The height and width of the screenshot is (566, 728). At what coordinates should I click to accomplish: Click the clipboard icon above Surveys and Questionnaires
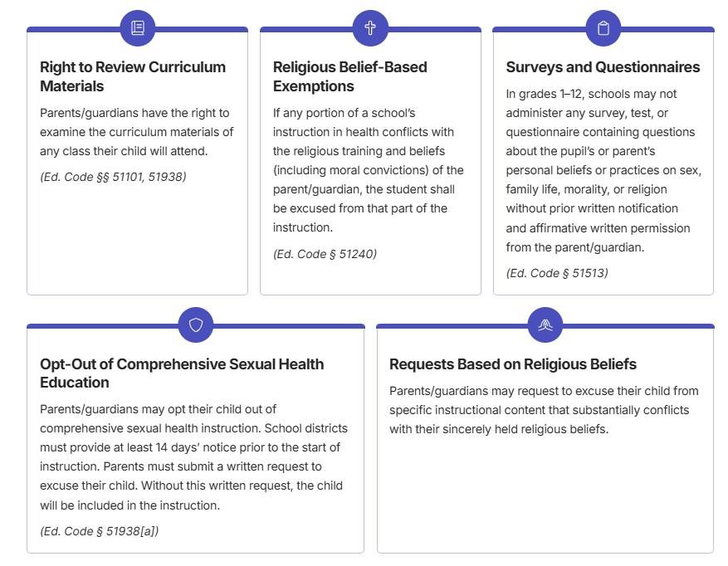603,28
